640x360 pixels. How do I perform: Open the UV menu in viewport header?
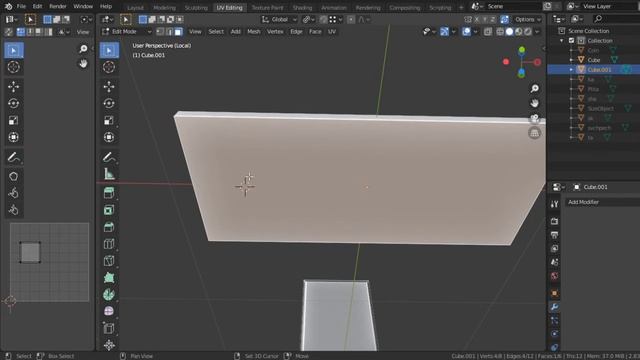point(332,32)
